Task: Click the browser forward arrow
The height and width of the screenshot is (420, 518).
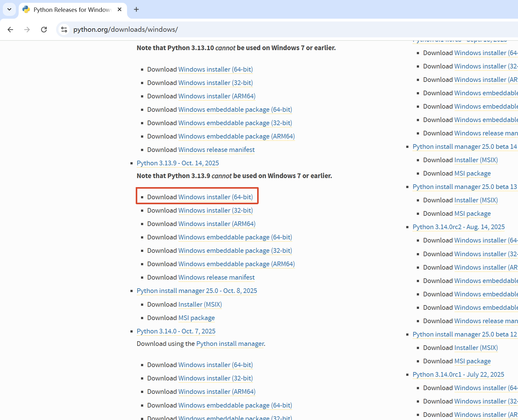Action: (27, 30)
